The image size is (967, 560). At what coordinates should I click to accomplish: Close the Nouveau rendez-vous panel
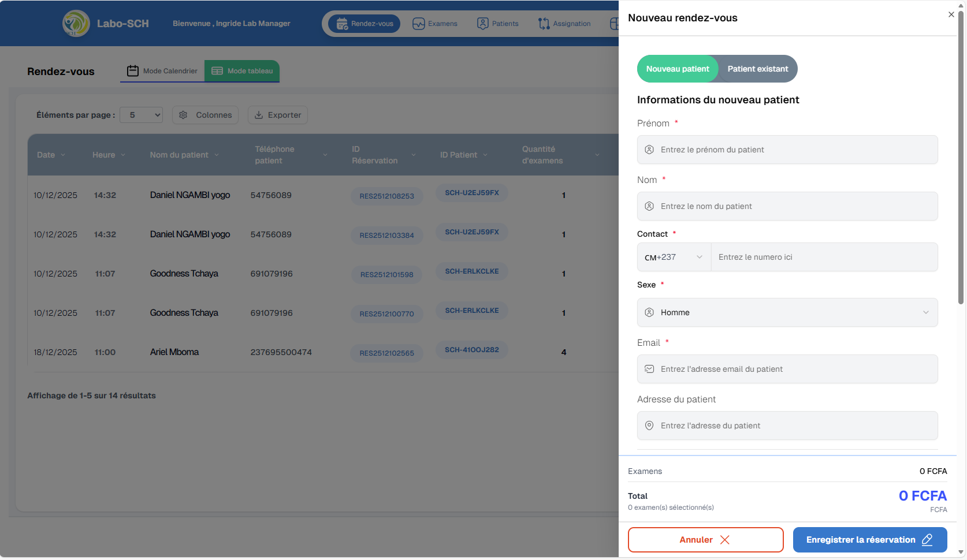[951, 14]
